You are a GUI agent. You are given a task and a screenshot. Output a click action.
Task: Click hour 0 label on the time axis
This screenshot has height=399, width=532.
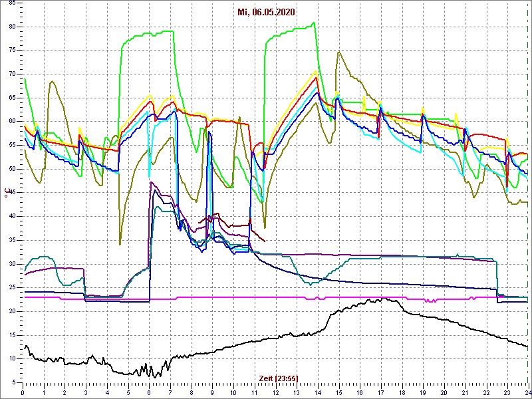[x=23, y=391]
